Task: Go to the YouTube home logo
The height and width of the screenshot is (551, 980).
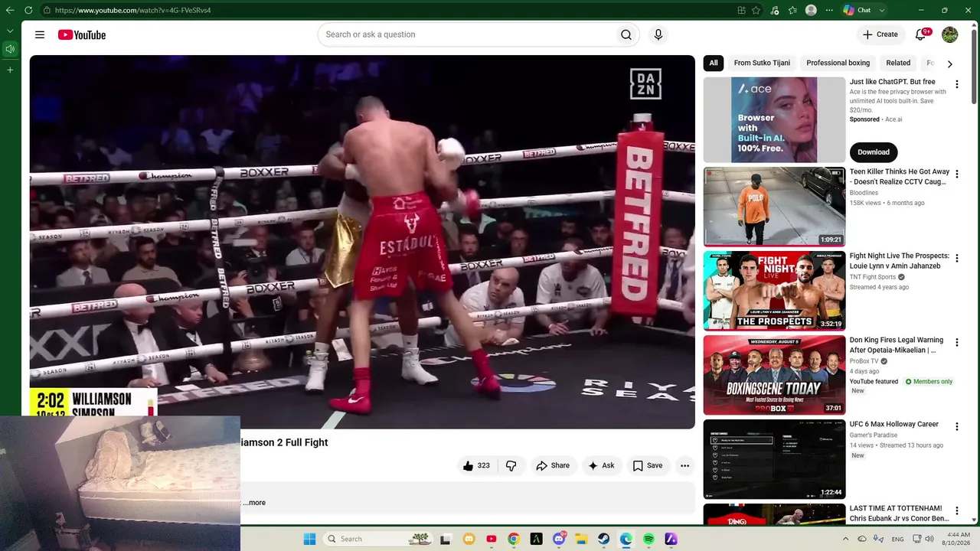Action: tap(81, 34)
